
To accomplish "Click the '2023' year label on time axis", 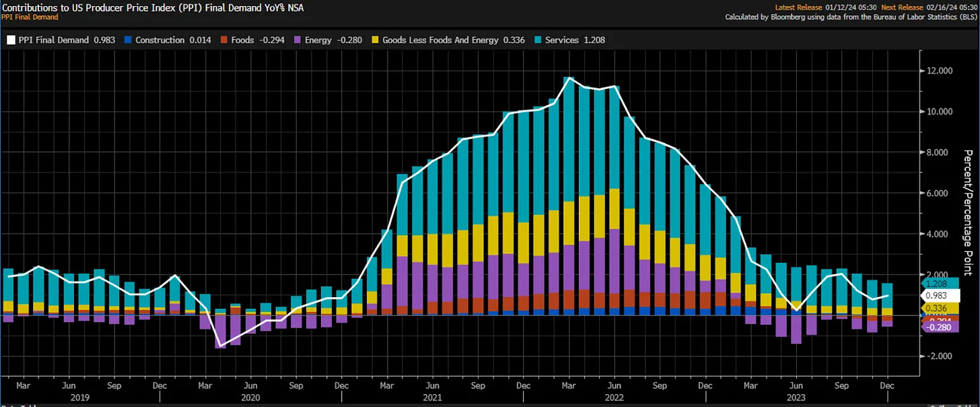I will tap(796, 398).
